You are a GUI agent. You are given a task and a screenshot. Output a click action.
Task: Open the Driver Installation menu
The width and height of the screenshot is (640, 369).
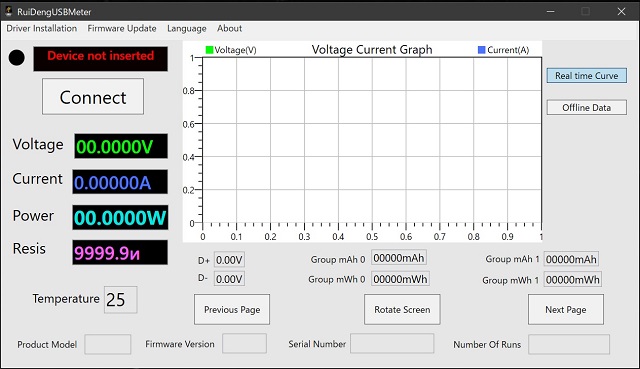pyautogui.click(x=42, y=29)
